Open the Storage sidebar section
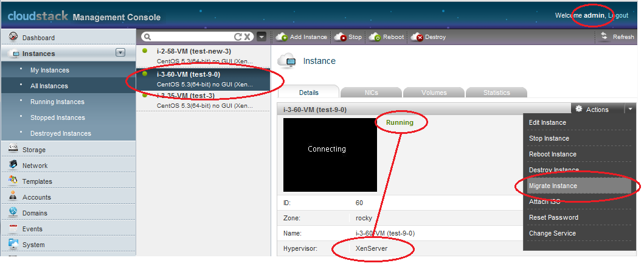644x266 pixels. click(x=34, y=150)
